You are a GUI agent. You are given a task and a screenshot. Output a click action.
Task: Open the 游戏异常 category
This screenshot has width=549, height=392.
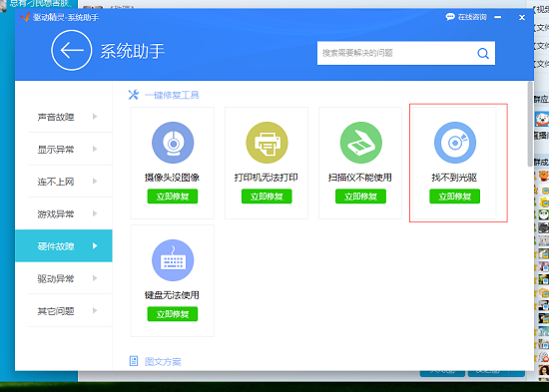click(x=63, y=213)
